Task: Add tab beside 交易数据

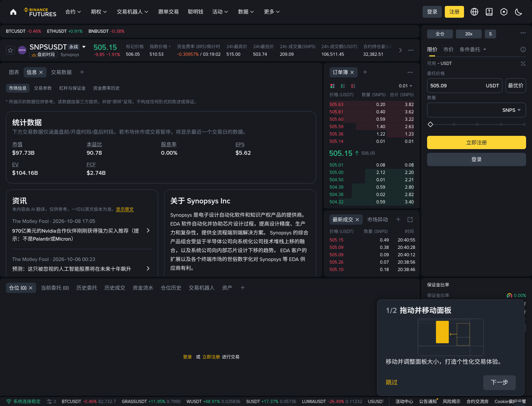Action: [x=82, y=72]
